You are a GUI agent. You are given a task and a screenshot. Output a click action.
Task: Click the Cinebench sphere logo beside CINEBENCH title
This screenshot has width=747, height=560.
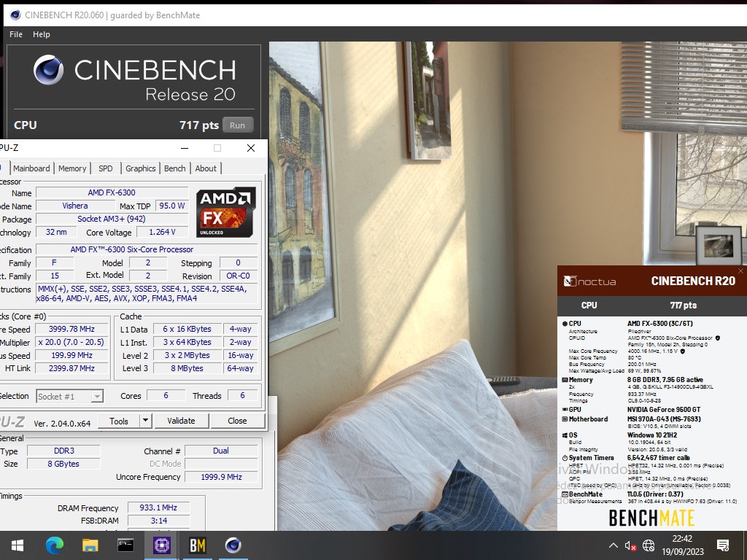(48, 69)
